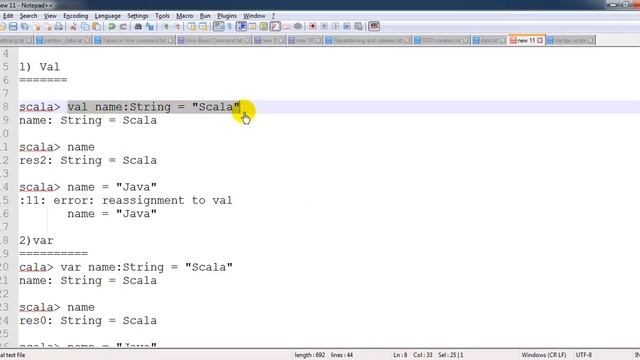Click the ABC spell check icon
The image size is (640, 360).
click(374, 27)
